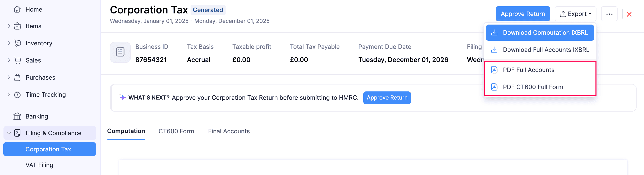Switch to the CT600 Form tab
The width and height of the screenshot is (644, 175).
(x=176, y=131)
